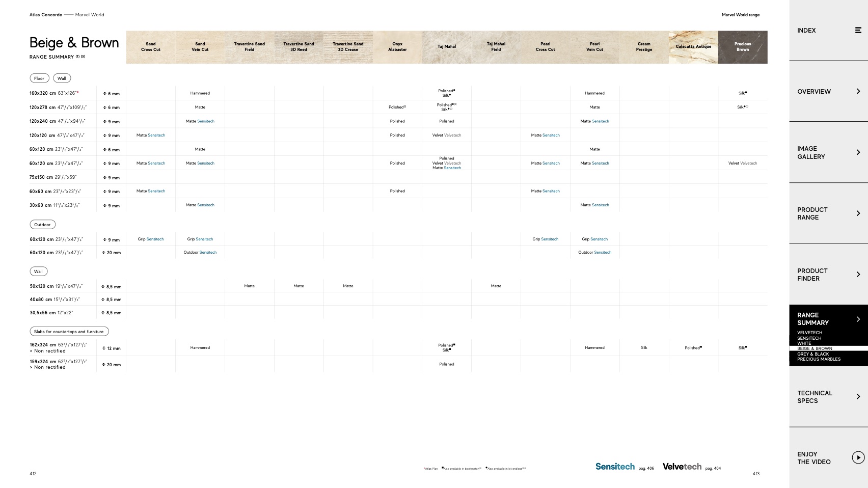Click the Outdoor tag pill
868x488 pixels.
click(42, 225)
